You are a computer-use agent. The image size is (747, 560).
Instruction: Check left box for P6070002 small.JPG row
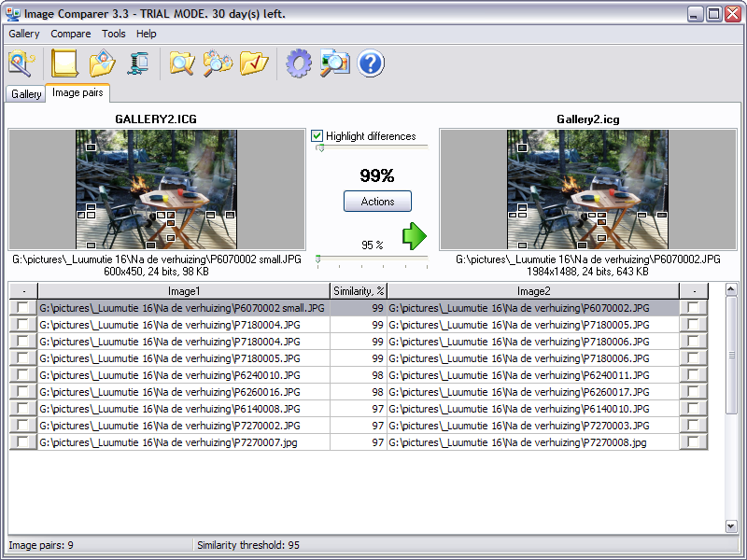[22, 308]
